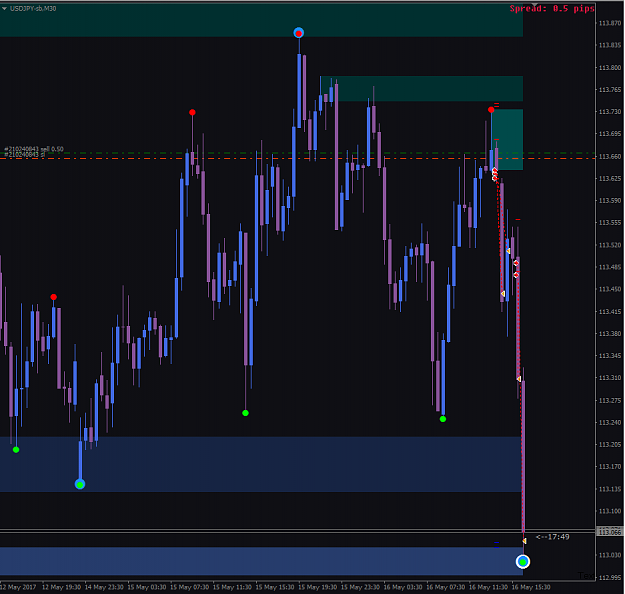Screen dimensions: 625x594
Task: Click the <--17:49 candle countdown label
Action: tap(552, 537)
